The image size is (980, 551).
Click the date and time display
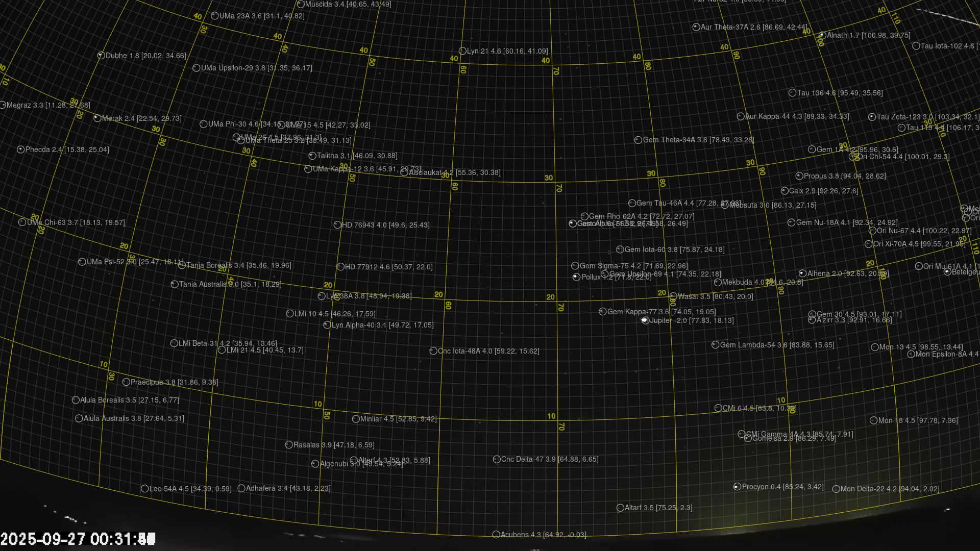(x=78, y=539)
